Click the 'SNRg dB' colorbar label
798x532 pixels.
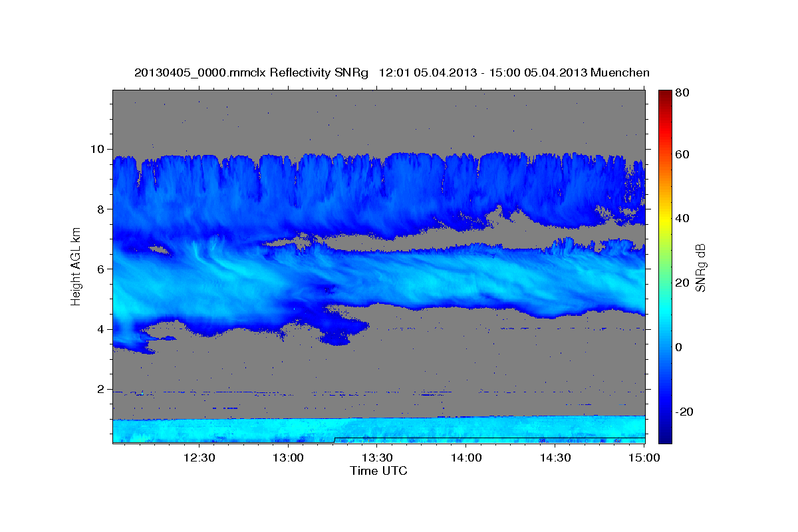click(700, 267)
